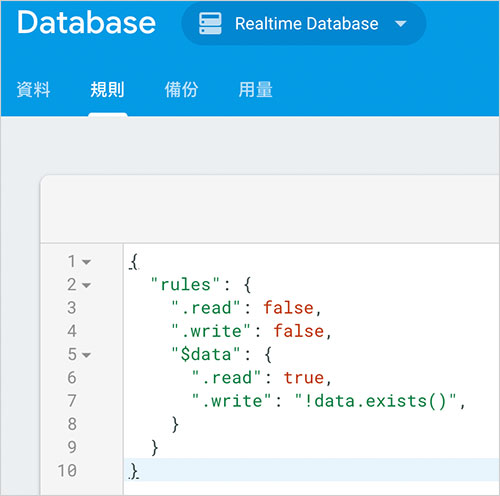Switch to the 資料 tab
The width and height of the screenshot is (500, 496).
coord(33,90)
